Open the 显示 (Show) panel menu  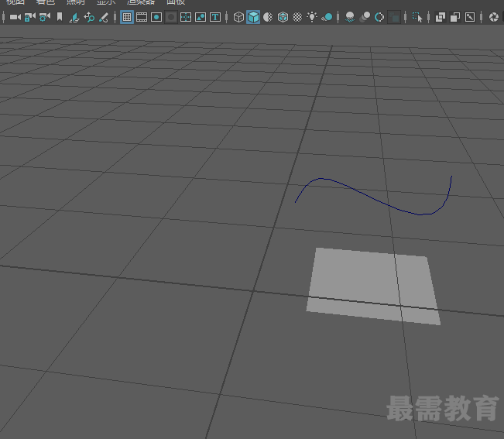(x=106, y=2)
